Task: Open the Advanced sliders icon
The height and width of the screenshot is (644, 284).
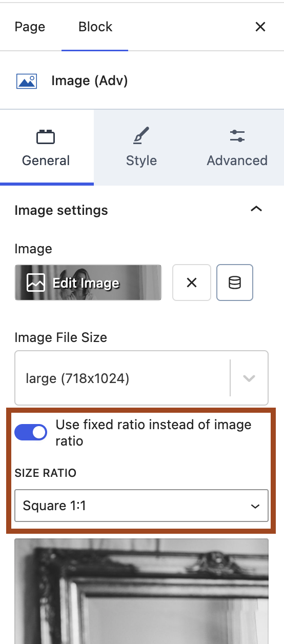Action: click(237, 136)
